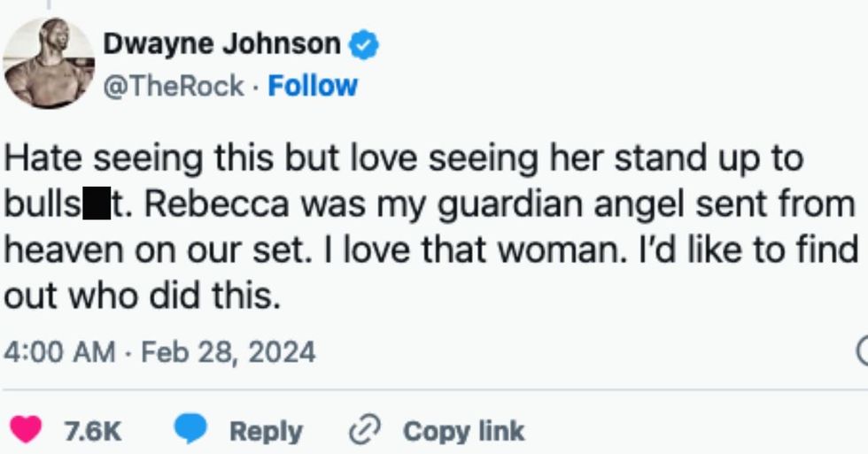868x454 pixels.
Task: Click the @TheRock handle
Action: point(174,86)
